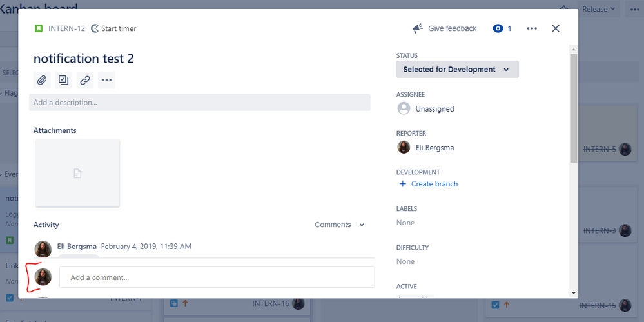The height and width of the screenshot is (322, 644).
Task: Click scrollbar up arrow in dialog
Action: (x=573, y=48)
